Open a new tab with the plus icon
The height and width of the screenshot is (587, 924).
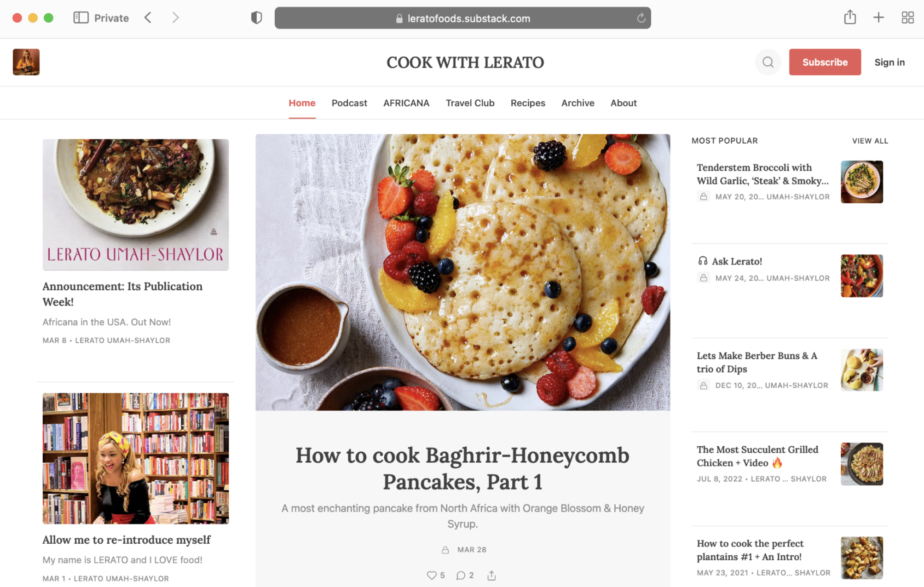pos(878,17)
